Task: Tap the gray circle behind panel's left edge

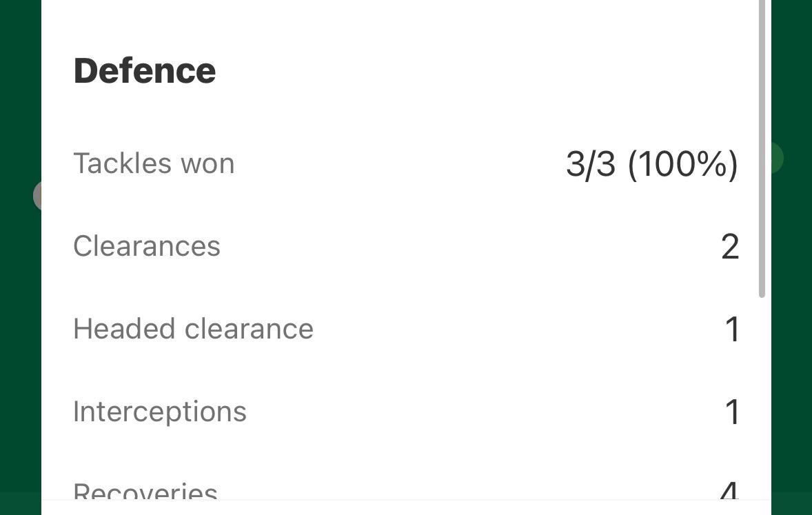Action: 37,196
